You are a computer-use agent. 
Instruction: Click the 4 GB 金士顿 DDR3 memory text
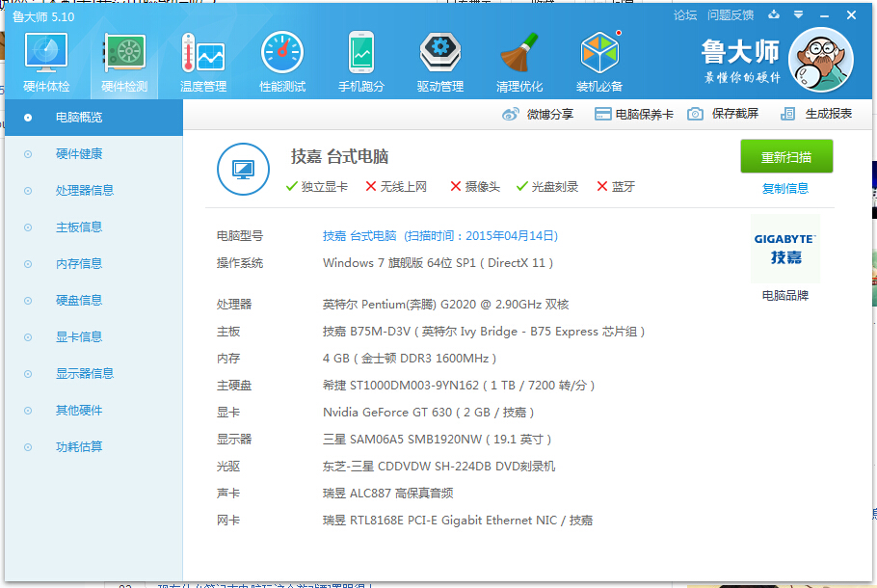pos(410,359)
